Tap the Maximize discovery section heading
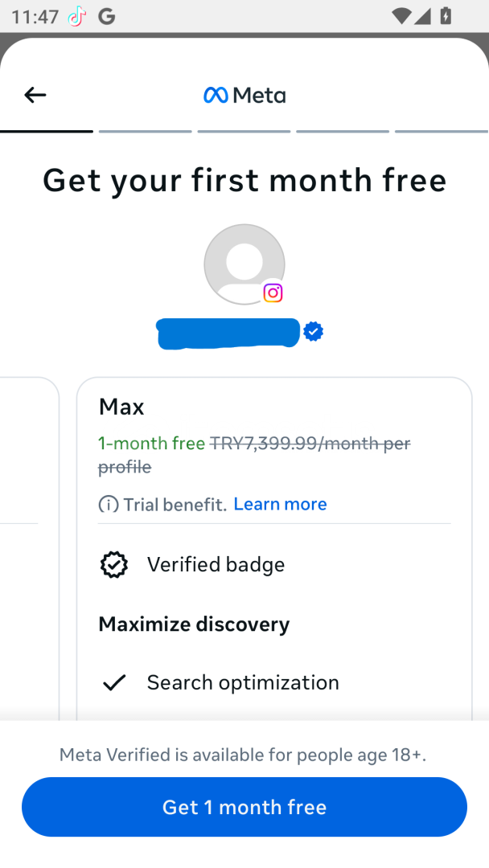This screenshot has height=868, width=489. click(x=194, y=624)
